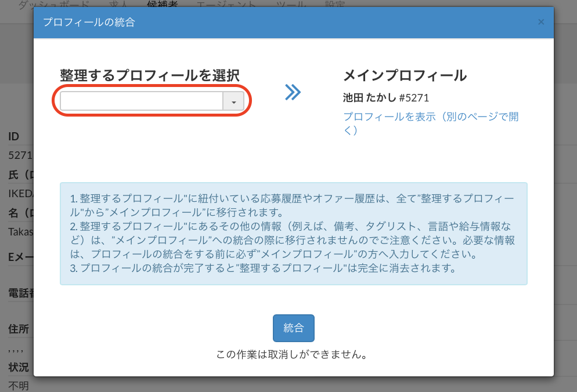The width and height of the screenshot is (577, 392).
Task: Click the ID label behind the dialog
Action: click(14, 137)
